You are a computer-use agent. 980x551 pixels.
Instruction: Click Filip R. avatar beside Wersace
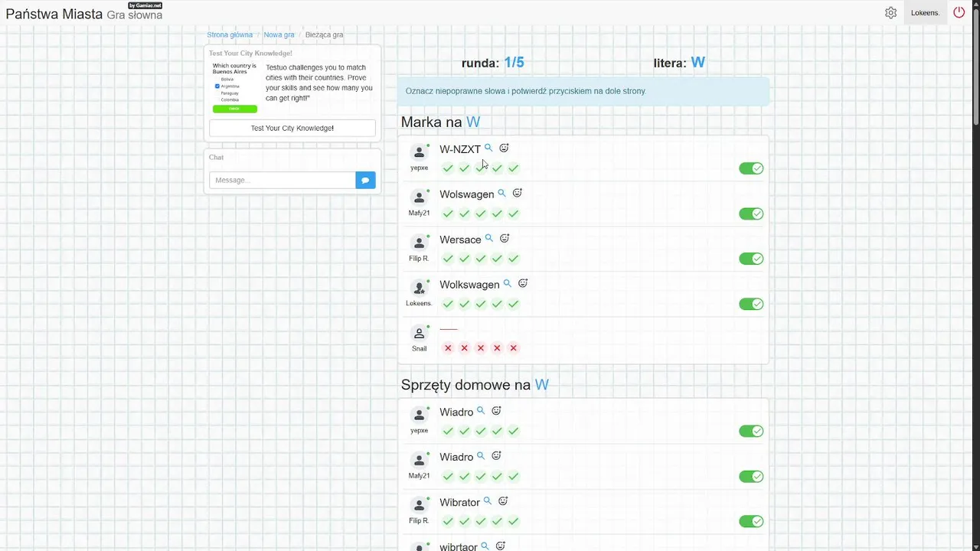pyautogui.click(x=419, y=243)
